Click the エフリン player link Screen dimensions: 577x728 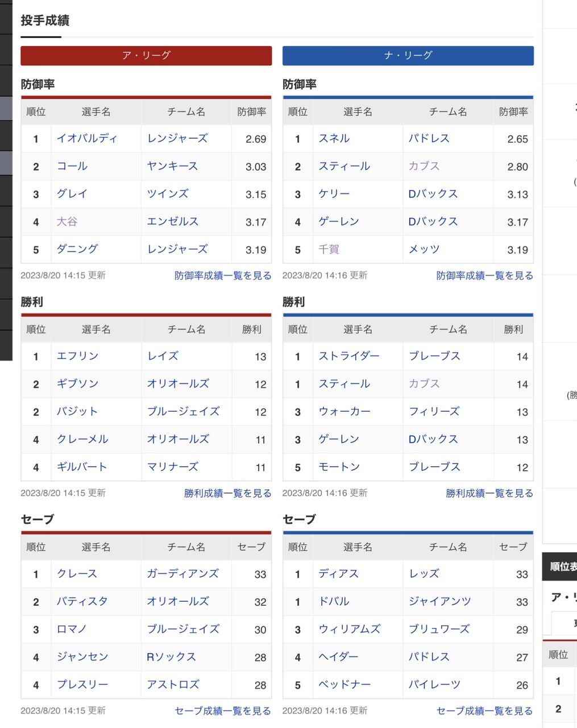[x=77, y=356]
